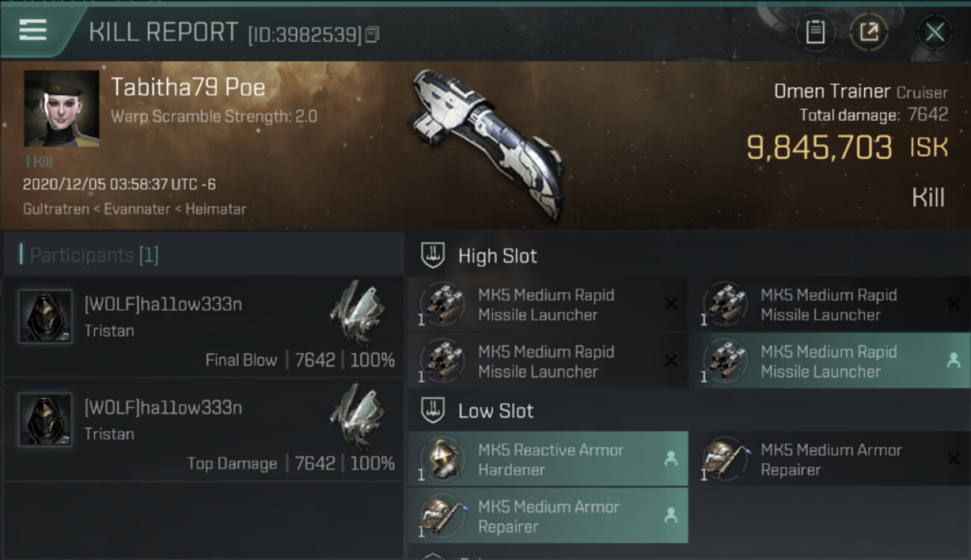
Task: Open Final Blow participant hallow333n's portrait
Action: 46,317
